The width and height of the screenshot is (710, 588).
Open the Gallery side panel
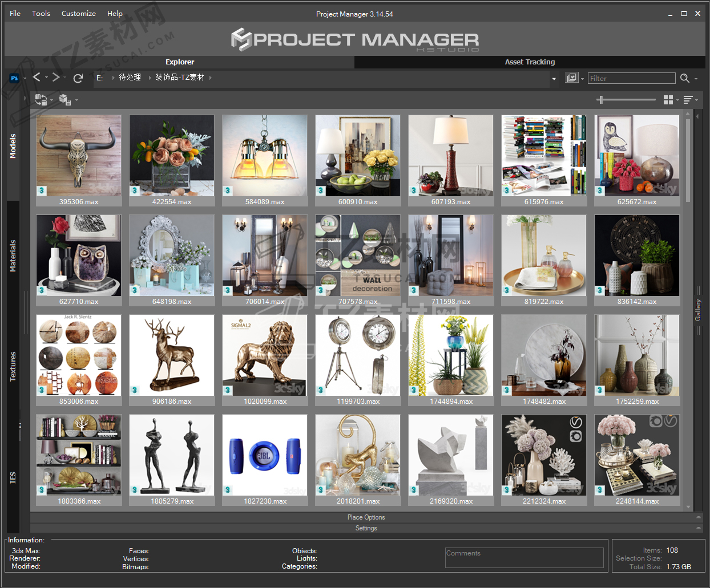tap(697, 310)
